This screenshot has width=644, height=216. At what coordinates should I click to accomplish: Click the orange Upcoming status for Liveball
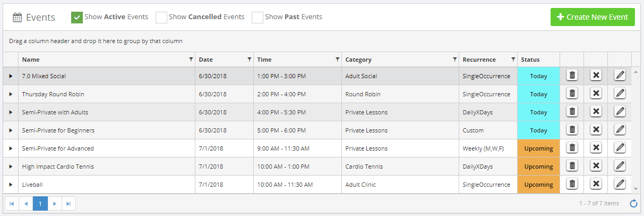[x=538, y=185]
